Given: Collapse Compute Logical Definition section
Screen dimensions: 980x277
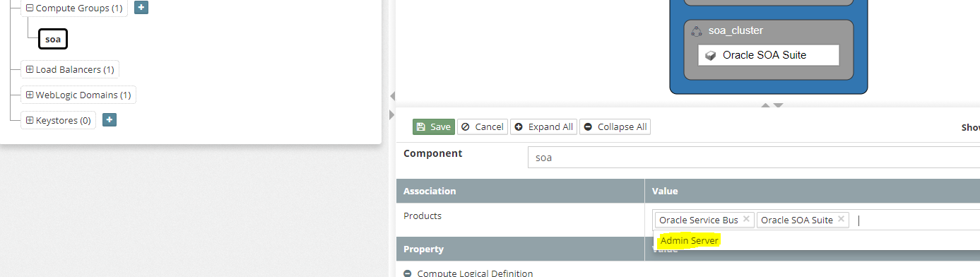Looking at the screenshot, I should tap(408, 273).
